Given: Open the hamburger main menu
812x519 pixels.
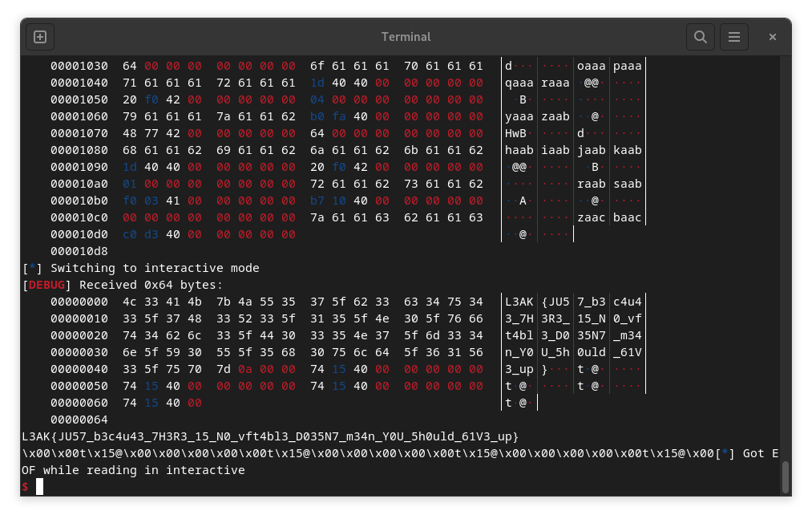Looking at the screenshot, I should (x=733, y=37).
